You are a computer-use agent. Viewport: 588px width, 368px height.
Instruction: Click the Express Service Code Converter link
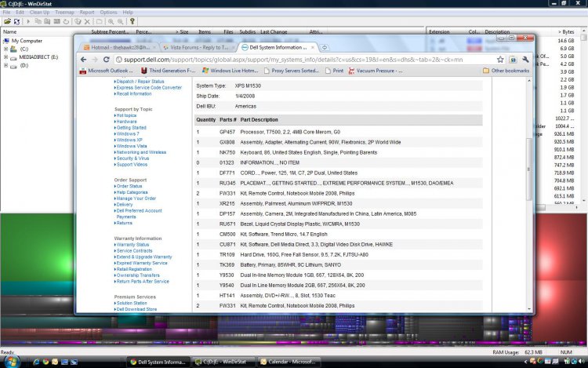pos(149,87)
